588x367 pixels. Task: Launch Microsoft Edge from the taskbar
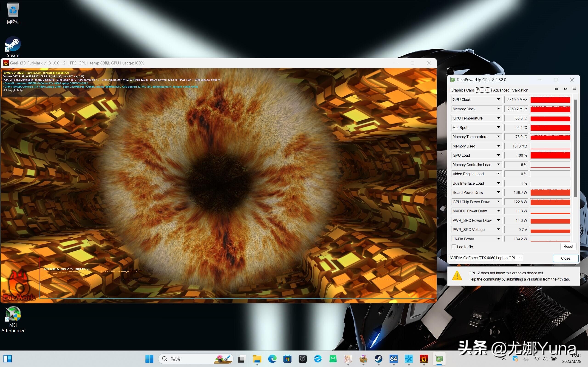click(272, 359)
